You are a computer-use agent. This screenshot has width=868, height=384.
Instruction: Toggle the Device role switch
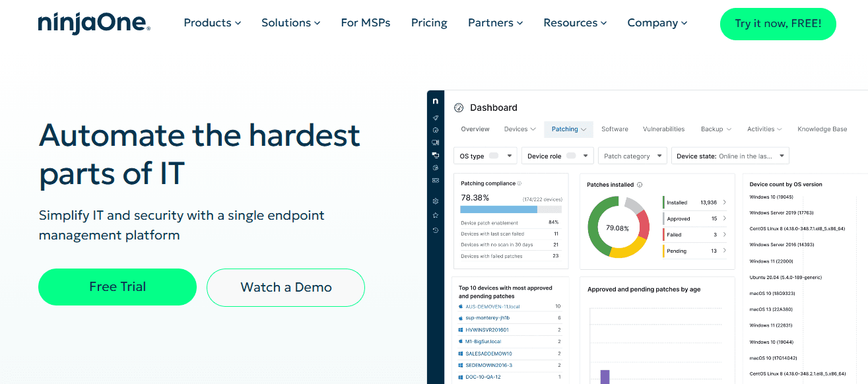pyautogui.click(x=571, y=156)
